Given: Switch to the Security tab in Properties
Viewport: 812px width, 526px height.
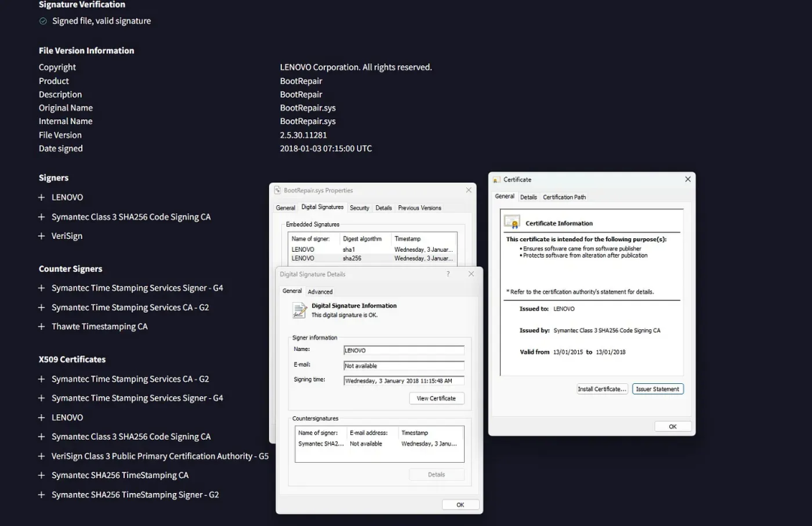Looking at the screenshot, I should 359,207.
